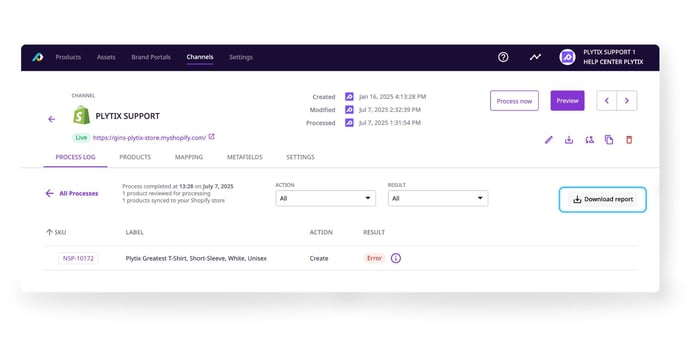The width and height of the screenshot is (688, 364).
Task: Click the Live status badge
Action: [81, 137]
